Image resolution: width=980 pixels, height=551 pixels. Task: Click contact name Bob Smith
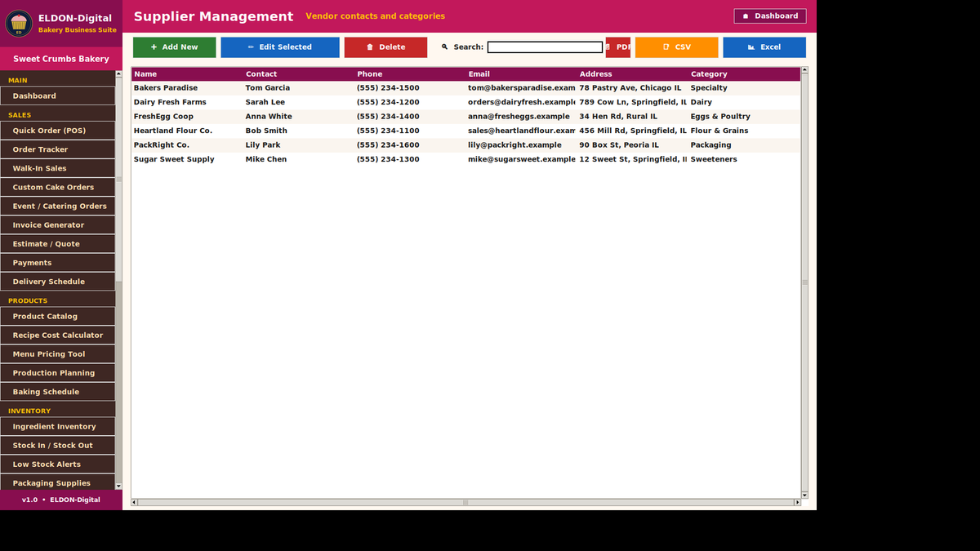click(266, 131)
